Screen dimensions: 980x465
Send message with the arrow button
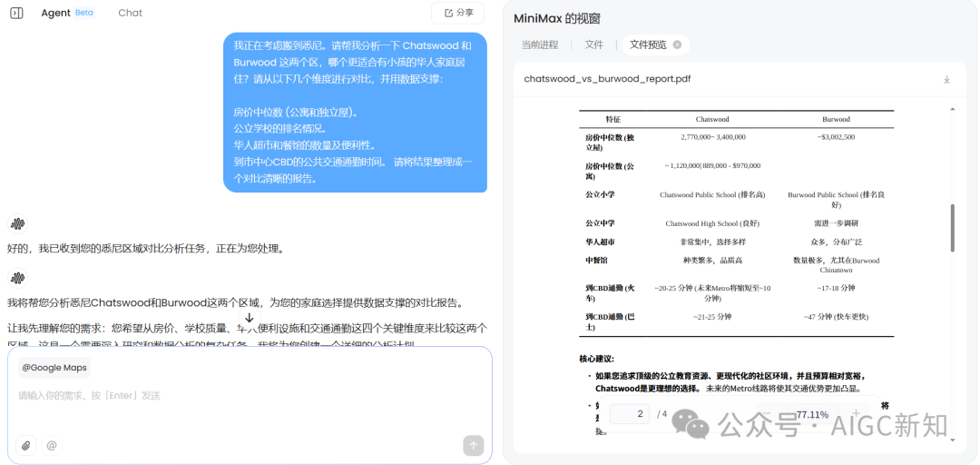(473, 446)
